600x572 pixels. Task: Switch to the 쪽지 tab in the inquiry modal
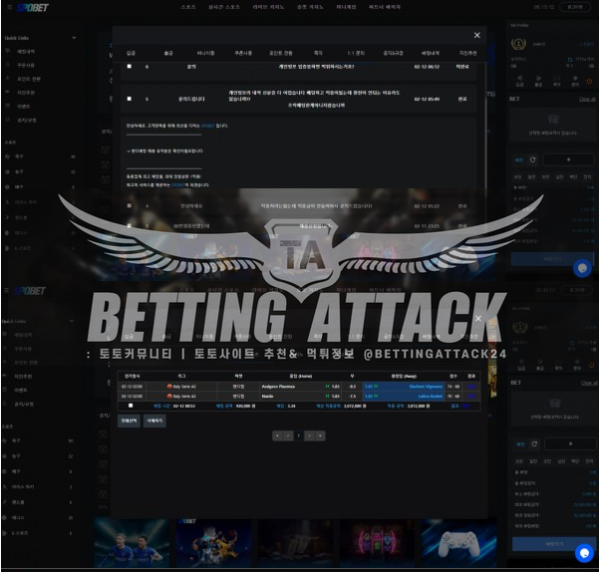tap(318, 53)
